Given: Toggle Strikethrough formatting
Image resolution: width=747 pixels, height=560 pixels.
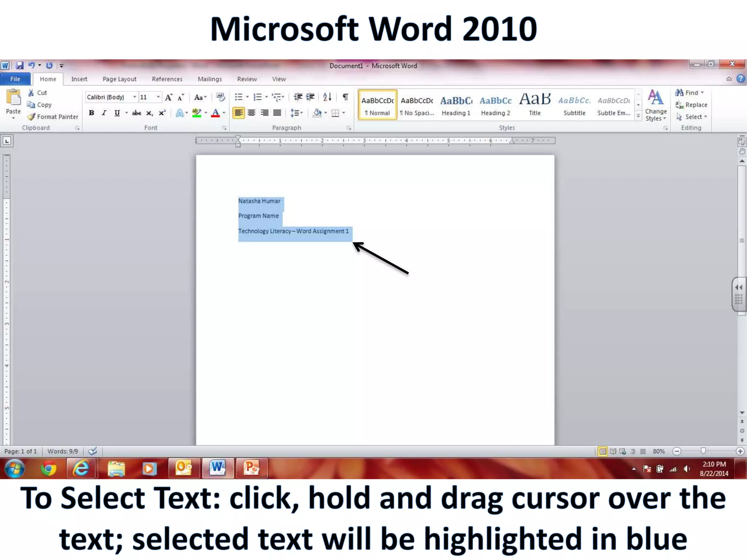Looking at the screenshot, I should [136, 113].
